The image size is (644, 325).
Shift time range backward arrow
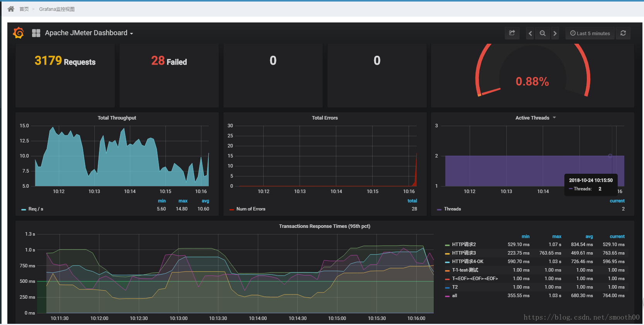tap(530, 33)
